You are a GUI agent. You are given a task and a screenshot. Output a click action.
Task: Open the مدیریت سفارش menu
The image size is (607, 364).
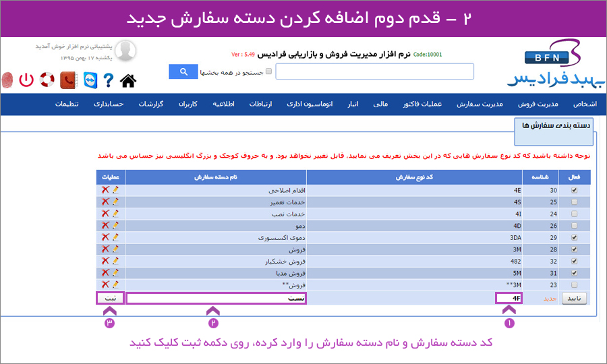pos(480,104)
